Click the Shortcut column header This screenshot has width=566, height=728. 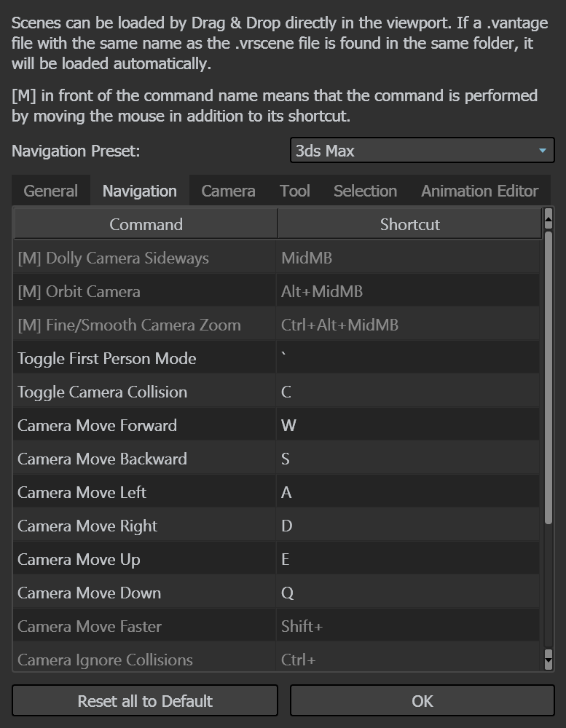coord(410,224)
